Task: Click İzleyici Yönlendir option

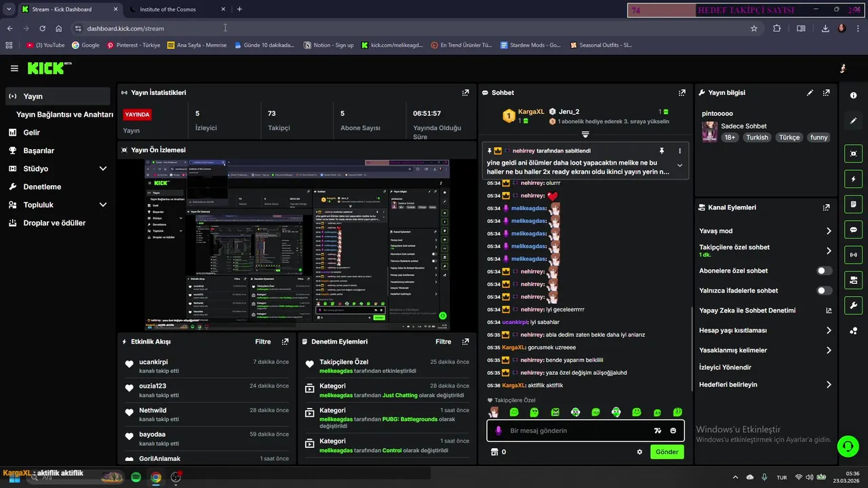Action: (x=725, y=367)
